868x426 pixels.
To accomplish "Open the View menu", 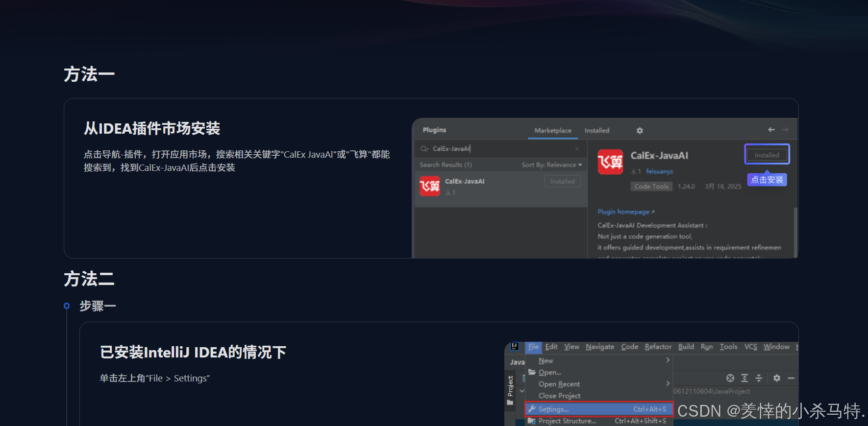I will 571,347.
